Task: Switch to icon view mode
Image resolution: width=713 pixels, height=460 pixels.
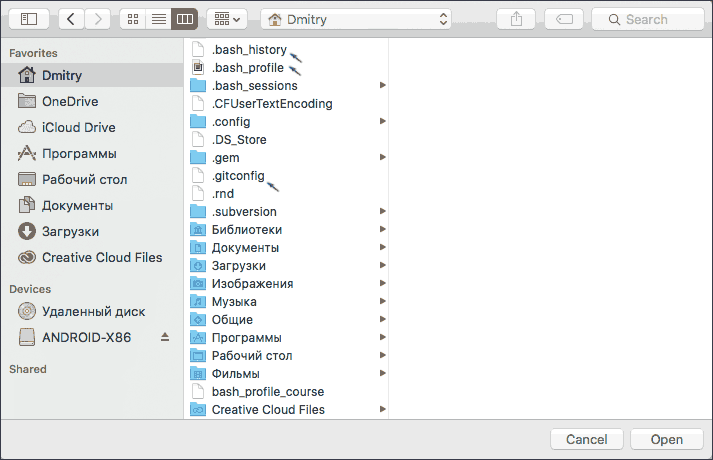Action: pos(133,19)
